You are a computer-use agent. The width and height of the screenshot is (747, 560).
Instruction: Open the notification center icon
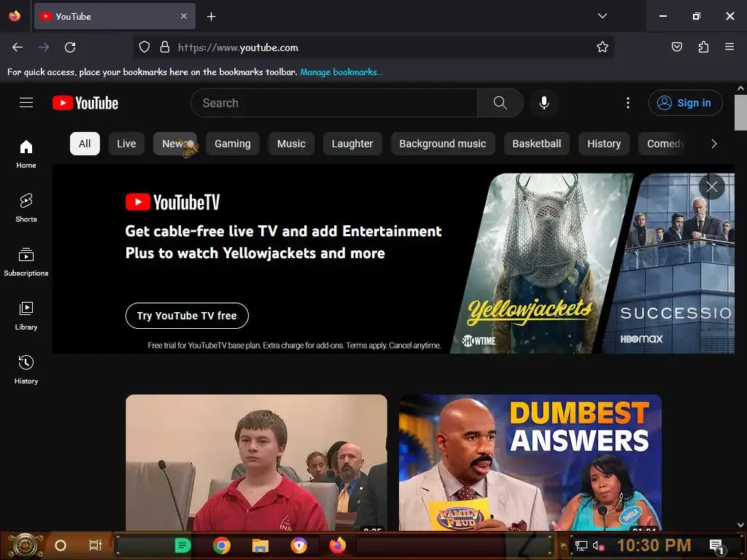pyautogui.click(x=716, y=546)
